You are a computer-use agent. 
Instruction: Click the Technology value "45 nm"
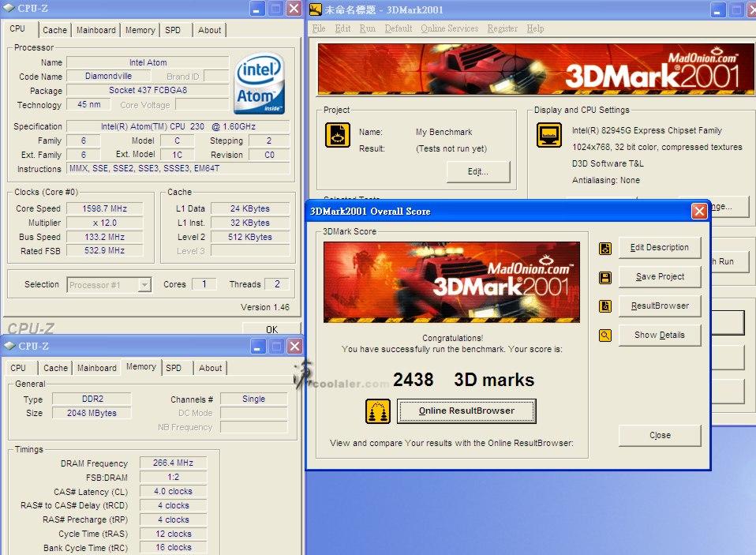pyautogui.click(x=88, y=105)
